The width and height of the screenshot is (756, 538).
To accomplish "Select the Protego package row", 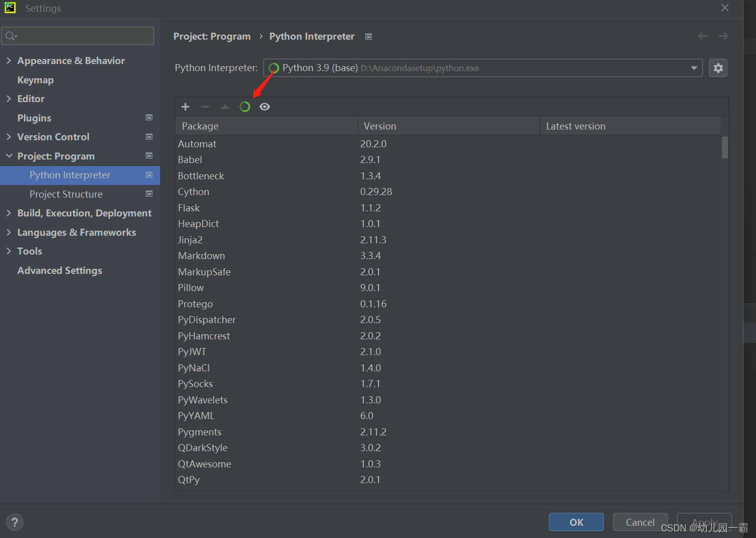I will 448,304.
